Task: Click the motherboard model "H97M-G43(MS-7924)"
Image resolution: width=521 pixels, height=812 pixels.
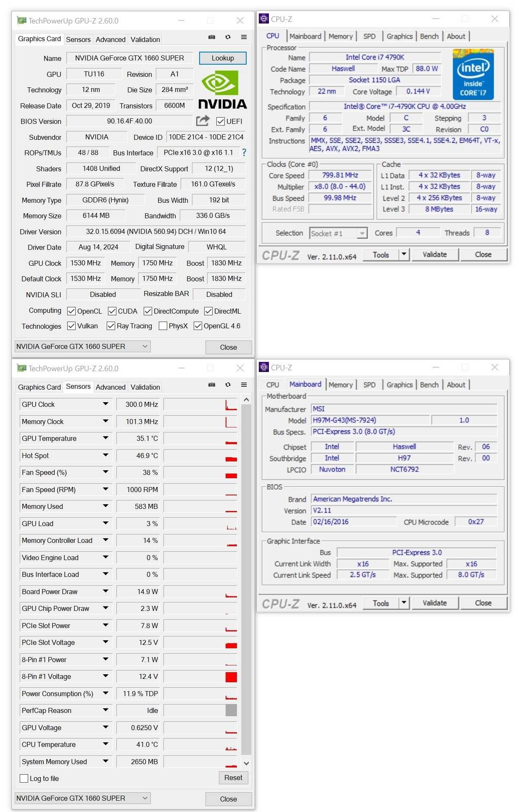Action: (x=371, y=420)
